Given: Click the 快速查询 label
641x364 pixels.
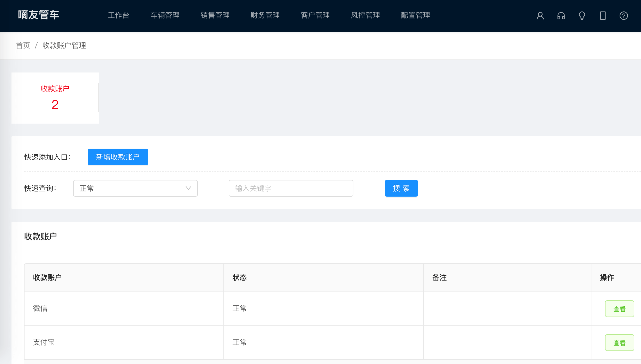Looking at the screenshot, I should [40, 188].
